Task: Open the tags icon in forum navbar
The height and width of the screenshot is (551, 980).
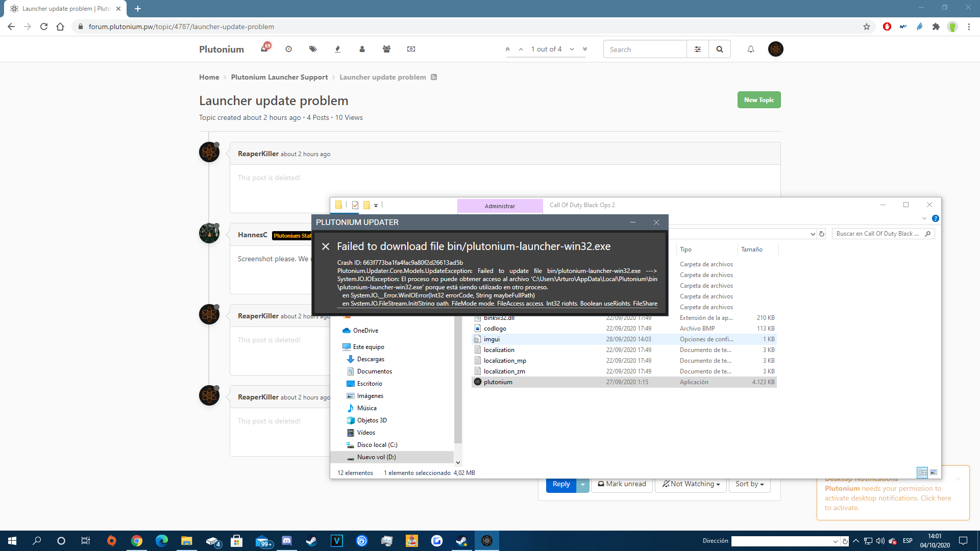Action: click(313, 49)
